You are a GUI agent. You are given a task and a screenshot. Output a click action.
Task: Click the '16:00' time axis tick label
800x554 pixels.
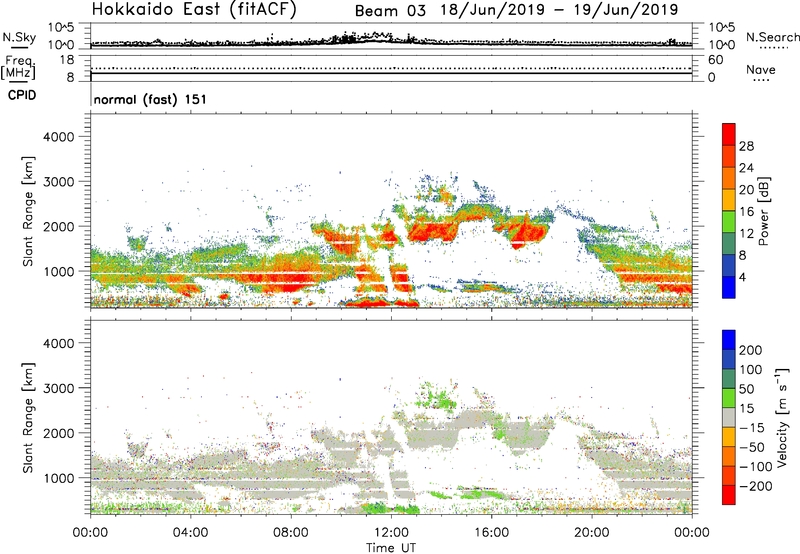click(x=491, y=533)
